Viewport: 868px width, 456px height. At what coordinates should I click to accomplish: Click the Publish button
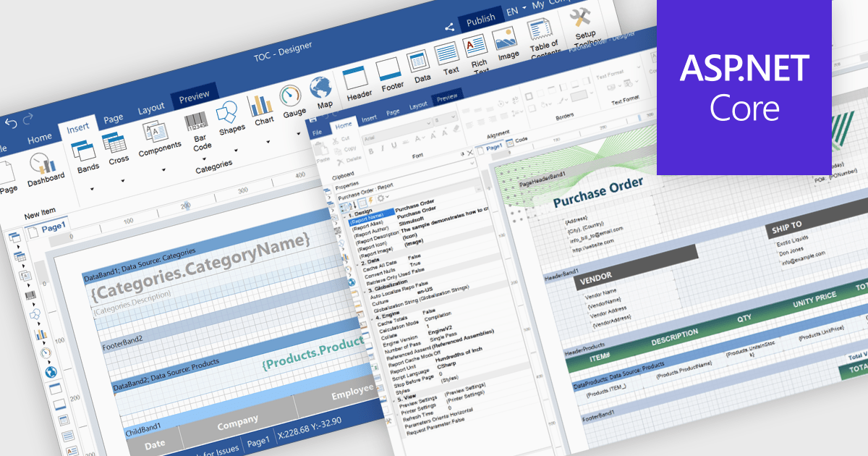[x=480, y=18]
